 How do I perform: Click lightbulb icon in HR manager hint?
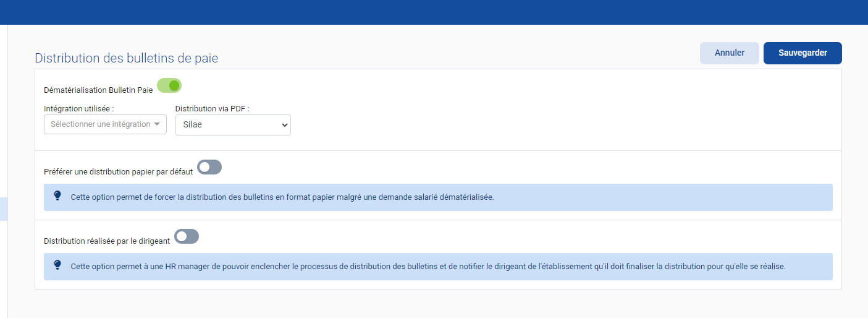tap(58, 265)
